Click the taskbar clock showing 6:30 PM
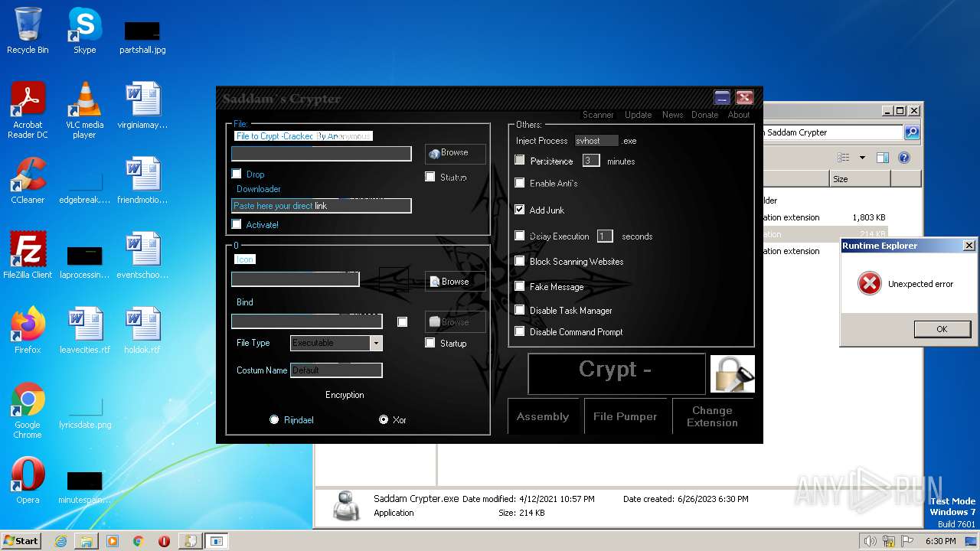The width and height of the screenshot is (980, 551). tap(940, 541)
